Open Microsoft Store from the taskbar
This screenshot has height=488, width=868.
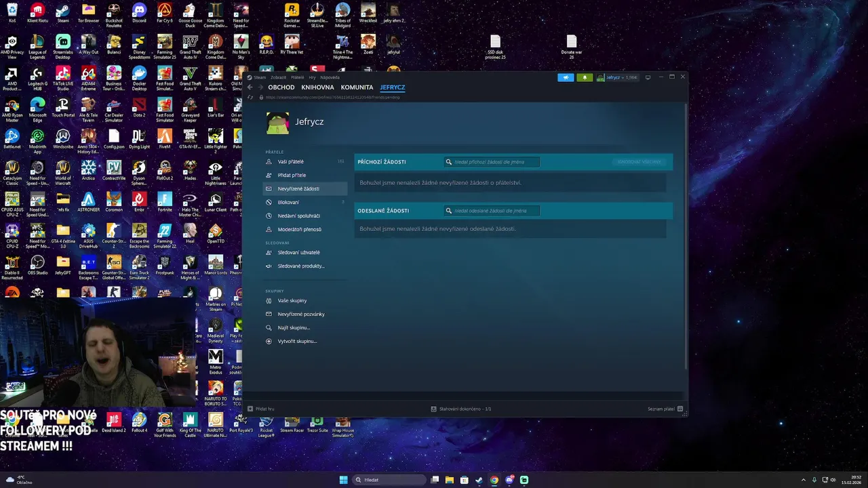(x=465, y=480)
